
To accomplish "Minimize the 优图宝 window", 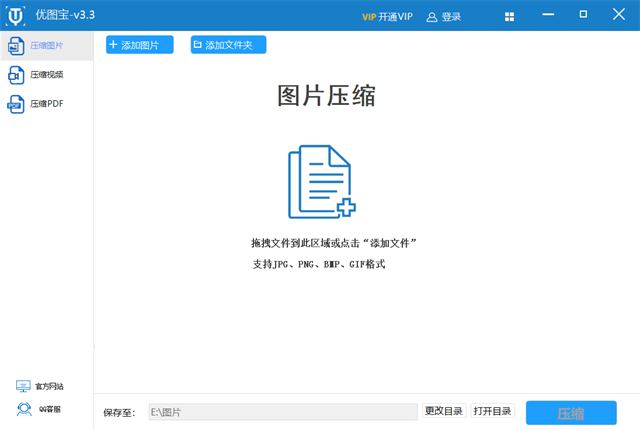I will pyautogui.click(x=544, y=16).
